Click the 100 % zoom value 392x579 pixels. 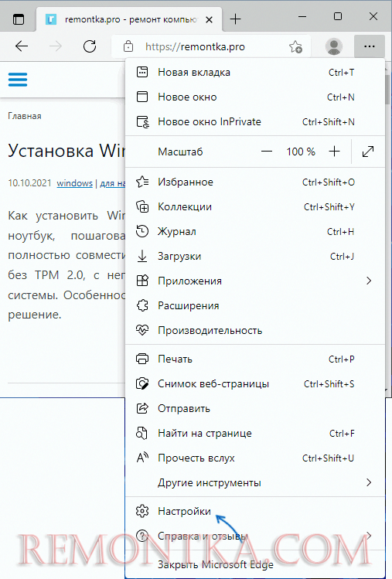pos(301,152)
